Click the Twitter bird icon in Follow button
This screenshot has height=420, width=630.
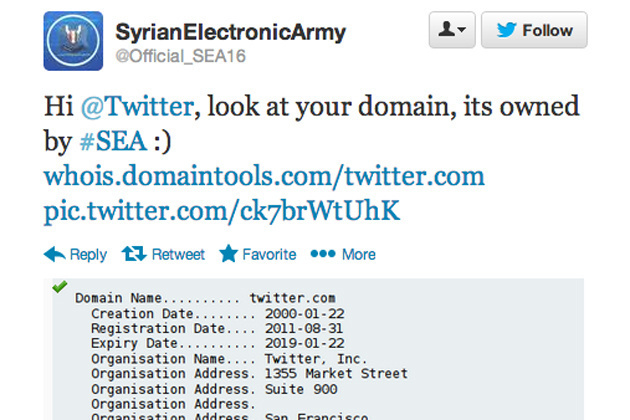pos(506,30)
